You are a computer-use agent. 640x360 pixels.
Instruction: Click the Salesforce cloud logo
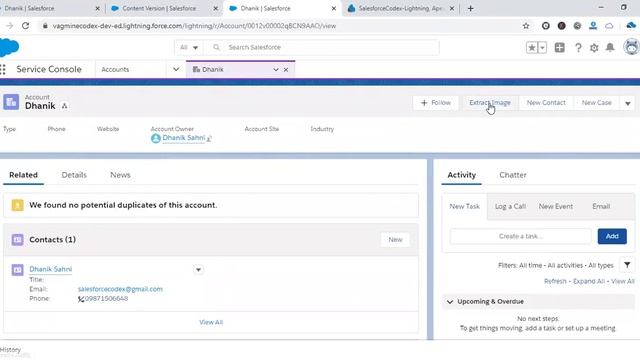9,48
